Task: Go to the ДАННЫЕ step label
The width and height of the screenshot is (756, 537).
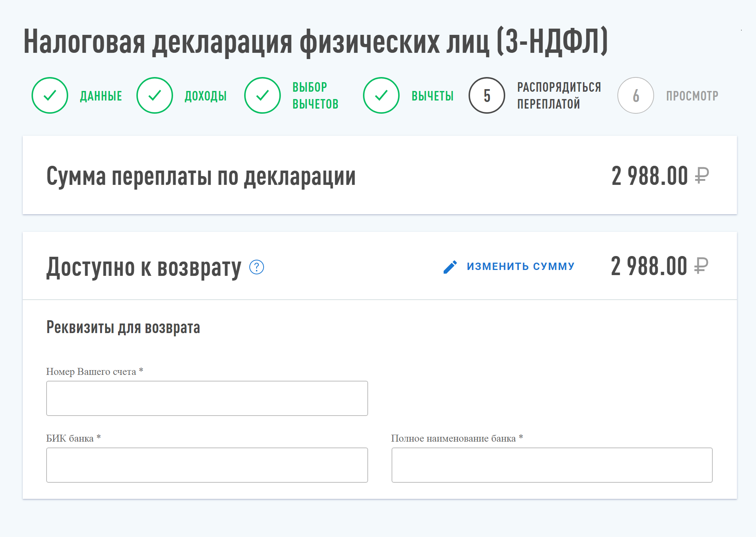Action: coord(101,96)
